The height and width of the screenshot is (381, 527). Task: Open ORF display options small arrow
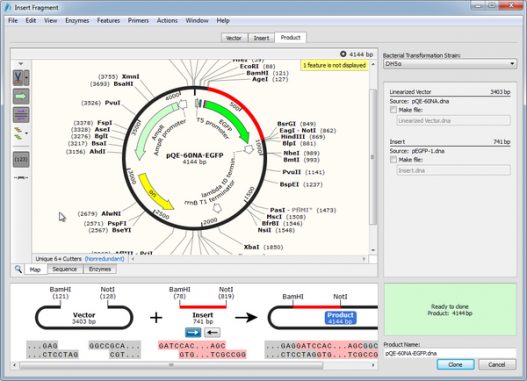pyautogui.click(x=27, y=133)
